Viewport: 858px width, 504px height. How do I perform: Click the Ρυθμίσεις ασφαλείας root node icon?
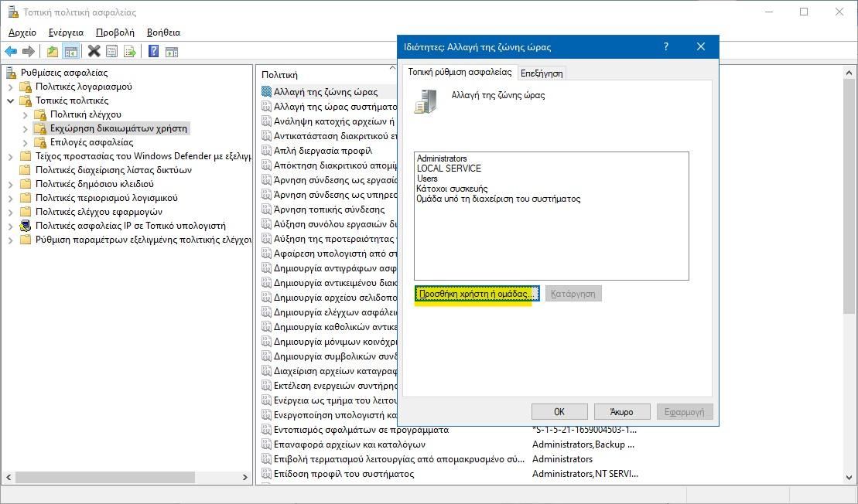[x=11, y=73]
